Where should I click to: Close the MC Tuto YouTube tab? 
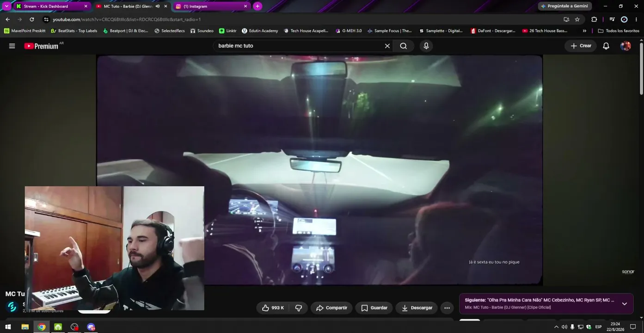tap(166, 6)
